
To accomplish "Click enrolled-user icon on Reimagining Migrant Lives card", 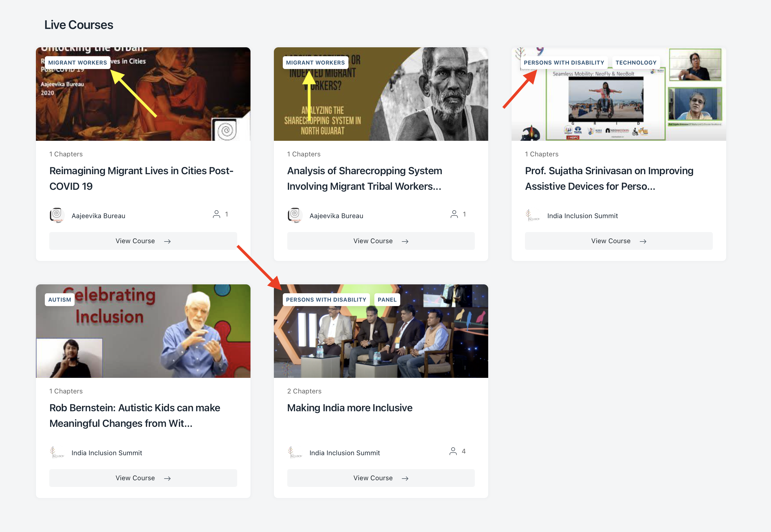I will [217, 214].
